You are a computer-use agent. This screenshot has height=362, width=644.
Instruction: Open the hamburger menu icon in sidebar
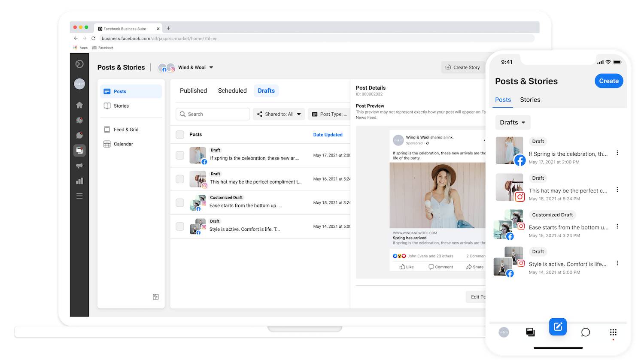coord(79,196)
